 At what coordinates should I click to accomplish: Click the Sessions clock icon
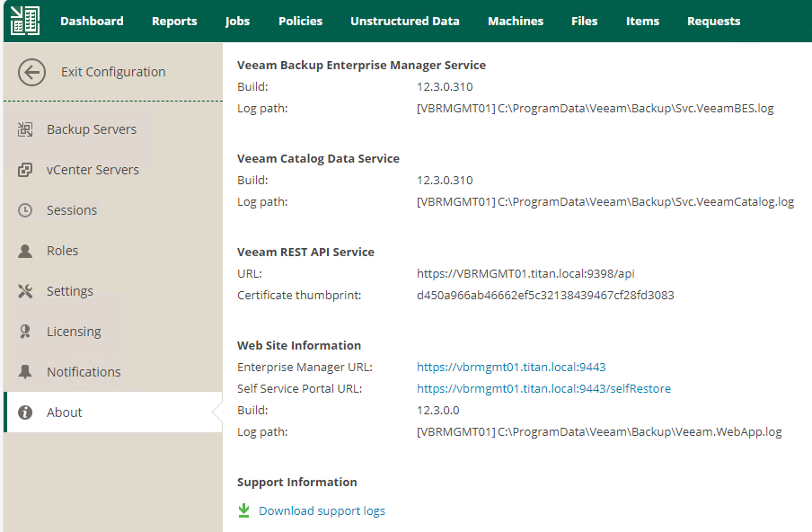coord(25,210)
